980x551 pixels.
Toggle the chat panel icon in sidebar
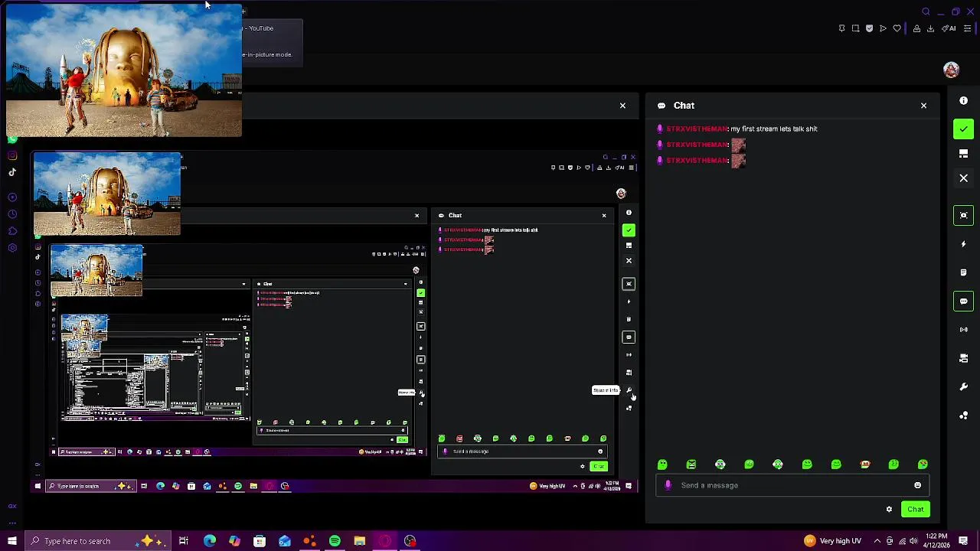963,301
